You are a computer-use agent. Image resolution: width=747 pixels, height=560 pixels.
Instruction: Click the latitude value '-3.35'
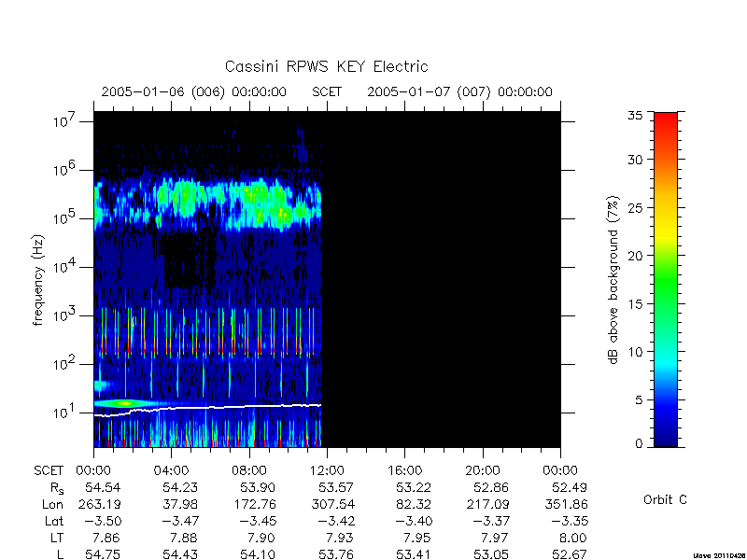[x=569, y=522]
